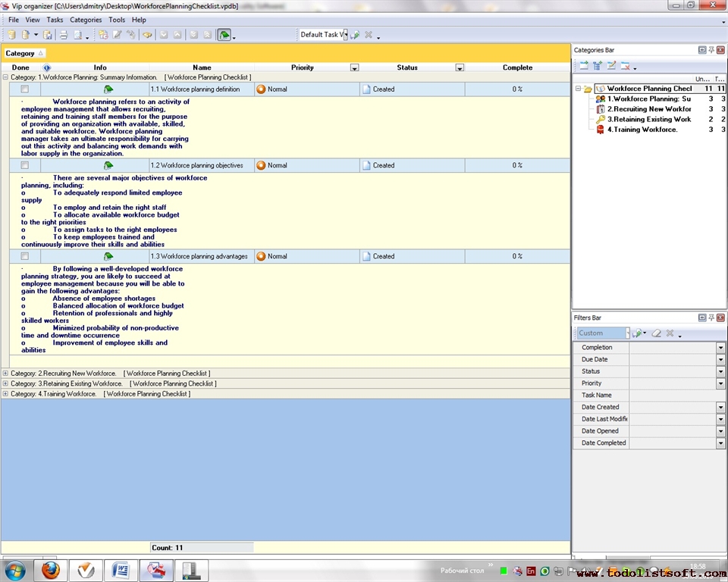Expand the 4.Training Workforce category group
This screenshot has height=582, width=728.
5,394
